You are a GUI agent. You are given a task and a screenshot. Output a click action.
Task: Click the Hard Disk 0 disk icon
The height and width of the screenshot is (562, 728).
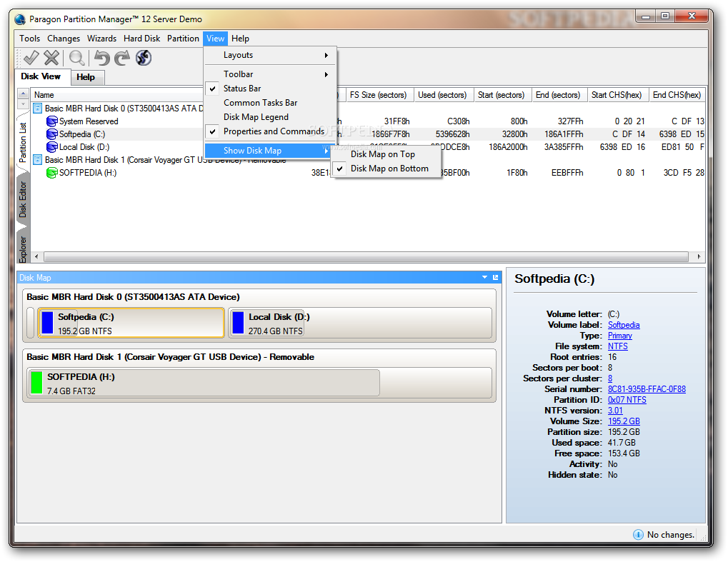pyautogui.click(x=38, y=109)
